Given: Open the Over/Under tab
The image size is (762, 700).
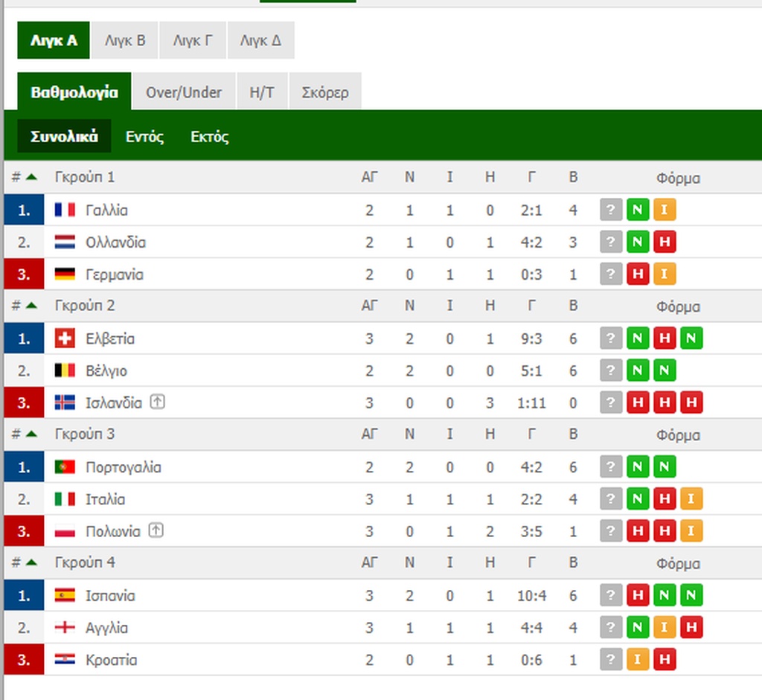Looking at the screenshot, I should (184, 92).
